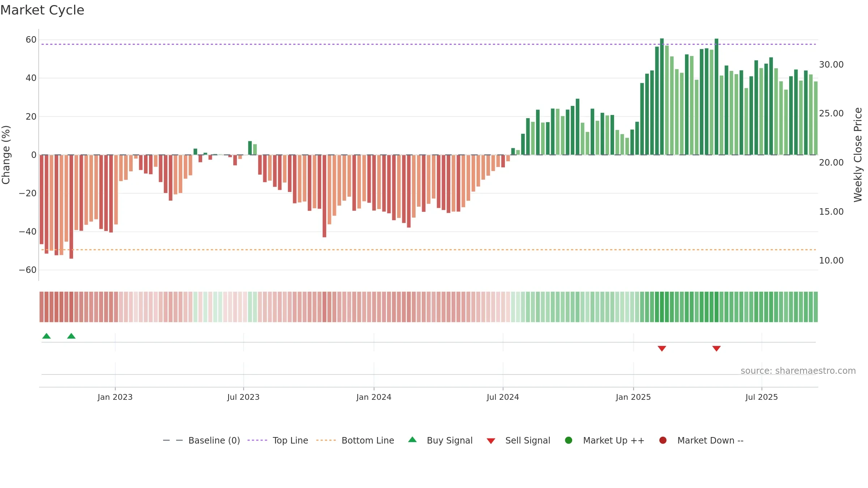Click the second green buy signal marker
868x488 pixels.
point(71,336)
